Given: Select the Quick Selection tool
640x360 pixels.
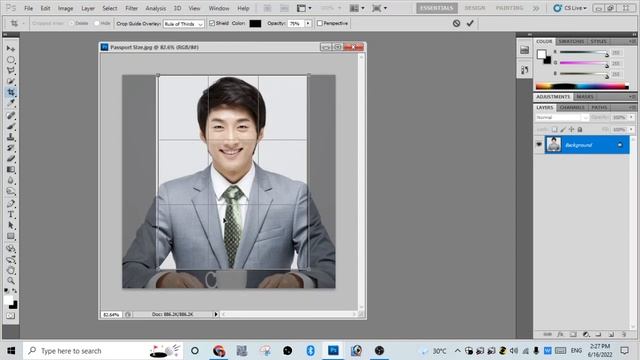Looking at the screenshot, I should (x=11, y=81).
